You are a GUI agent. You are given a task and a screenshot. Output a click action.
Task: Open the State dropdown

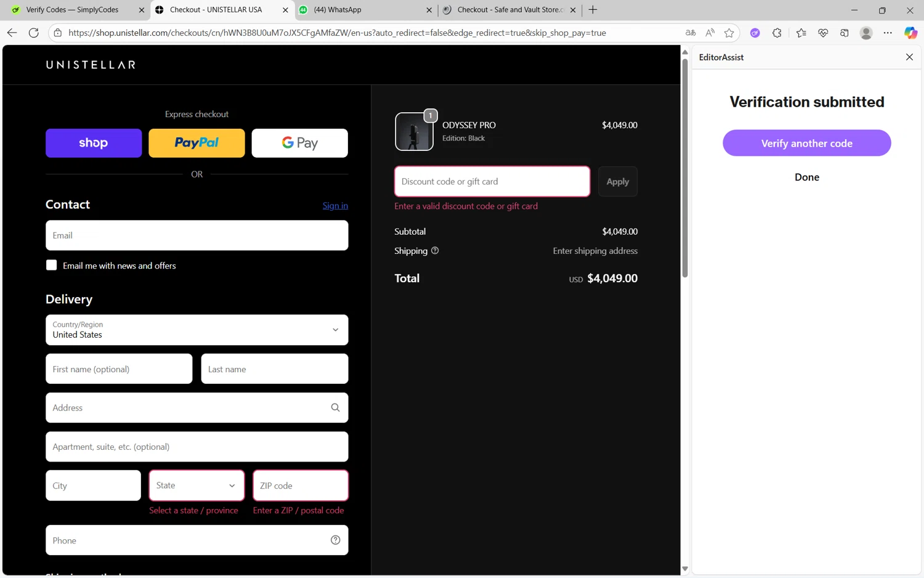click(x=197, y=486)
